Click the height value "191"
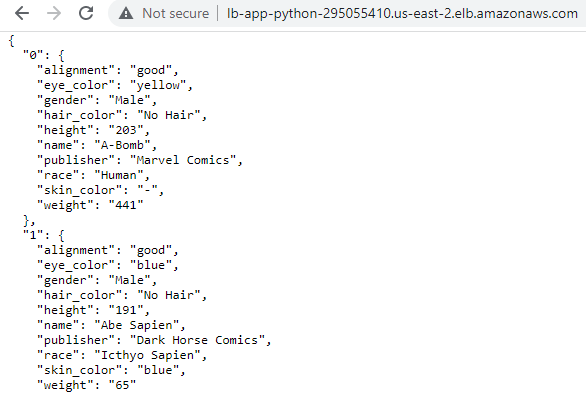The height and width of the screenshot is (394, 586). 126,310
